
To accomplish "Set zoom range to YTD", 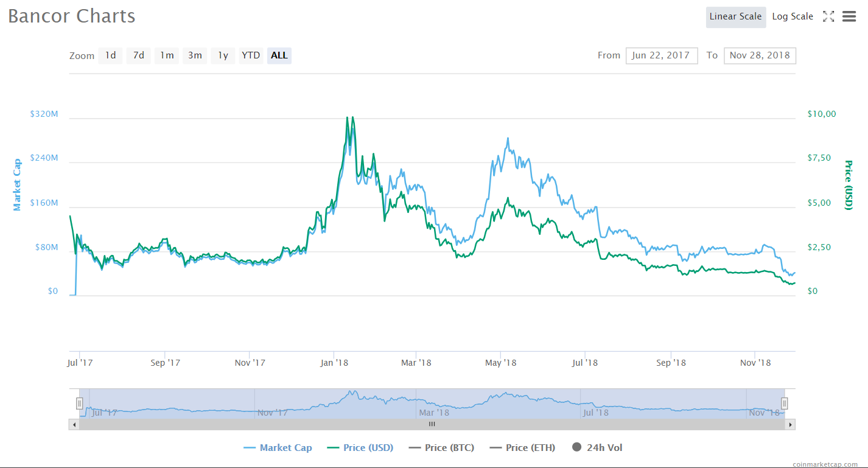I will [251, 55].
